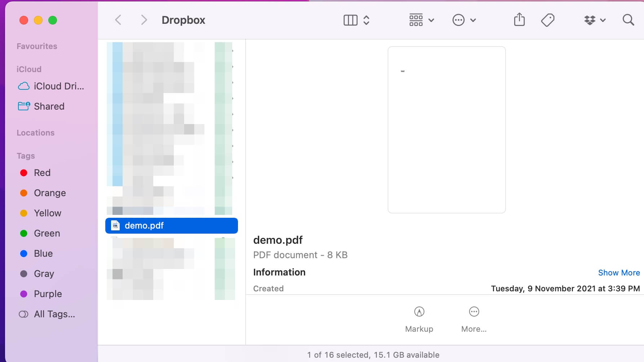644x362 pixels.
Task: Expand the group-by grid dropdown
Action: 421,20
